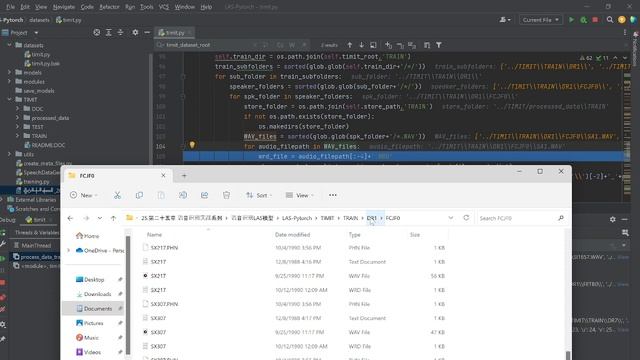Viewport: 640px width, 360px height.
Task: Navigate to LAS-Pytorch in Explorer breadcrumb
Action: pos(297,218)
